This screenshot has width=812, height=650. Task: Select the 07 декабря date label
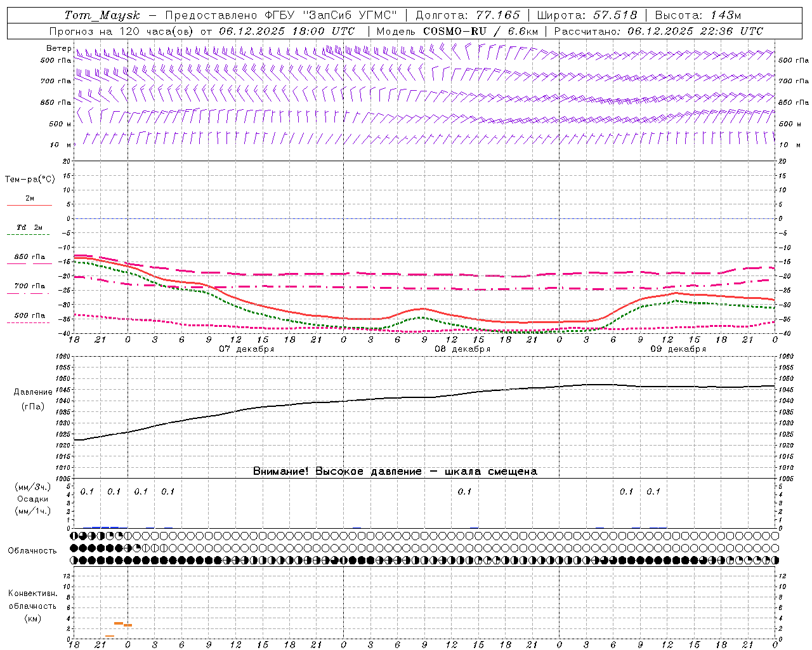(x=247, y=349)
